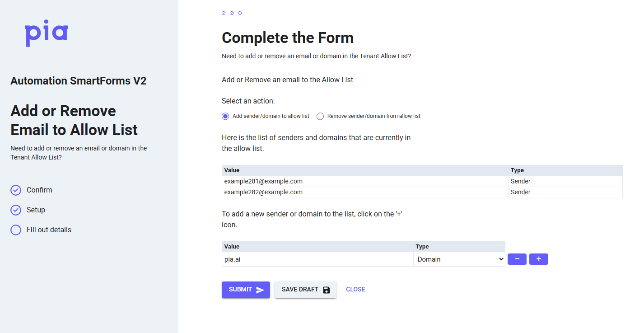Open the Fill out details step
644x333 pixels.
tap(49, 230)
